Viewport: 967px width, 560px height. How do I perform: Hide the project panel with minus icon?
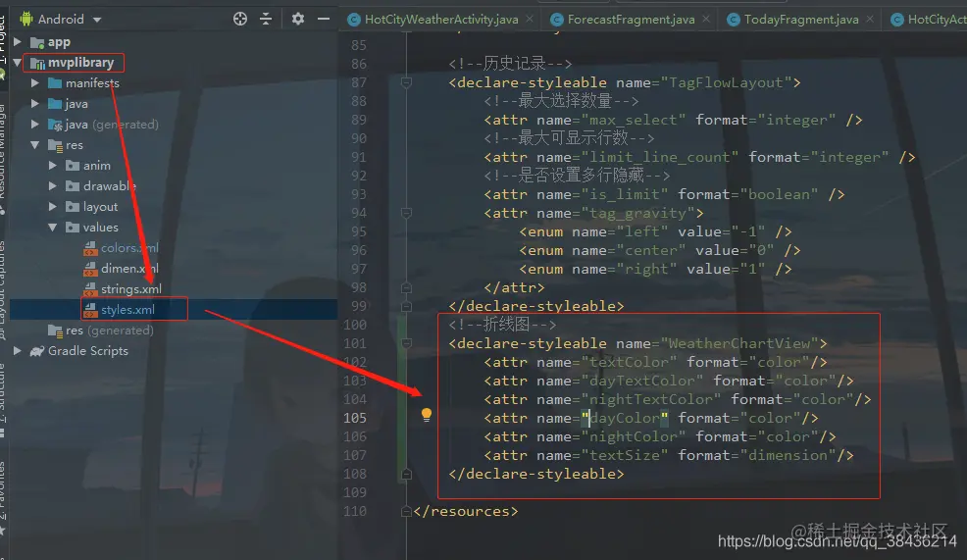(324, 19)
